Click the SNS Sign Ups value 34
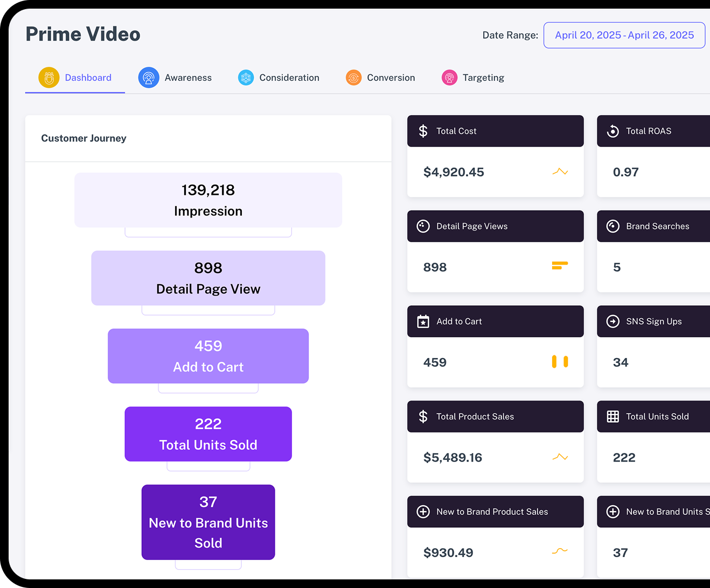 621,362
